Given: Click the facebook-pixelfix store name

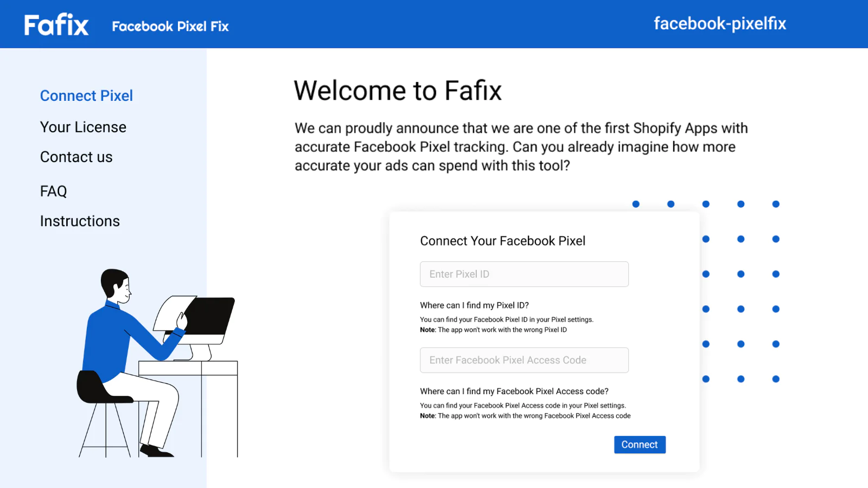Looking at the screenshot, I should [x=720, y=23].
